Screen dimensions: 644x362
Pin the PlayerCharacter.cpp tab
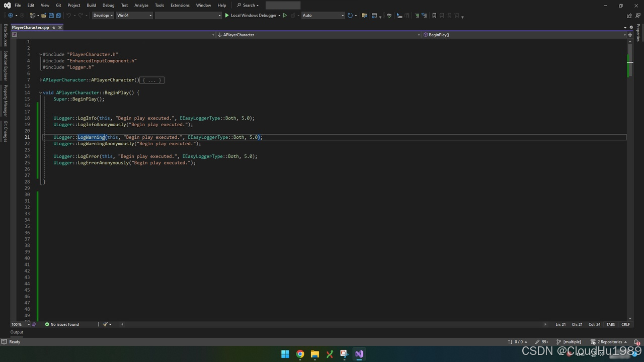pyautogui.click(x=54, y=28)
